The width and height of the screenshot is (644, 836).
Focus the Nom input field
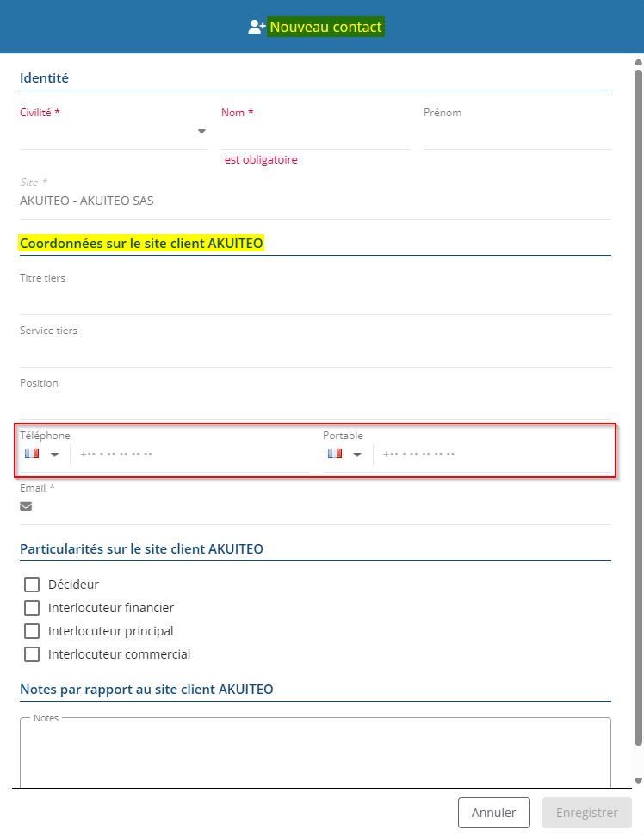click(314, 135)
